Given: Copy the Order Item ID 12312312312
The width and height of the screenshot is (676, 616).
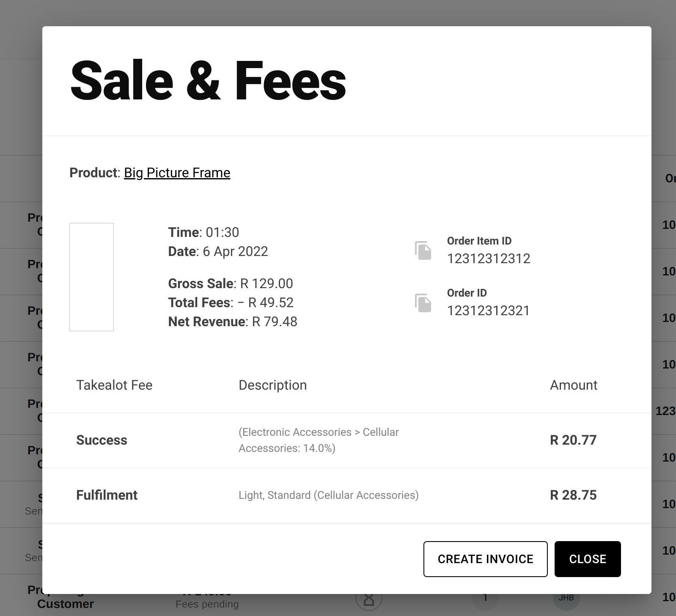Looking at the screenshot, I should tap(423, 250).
